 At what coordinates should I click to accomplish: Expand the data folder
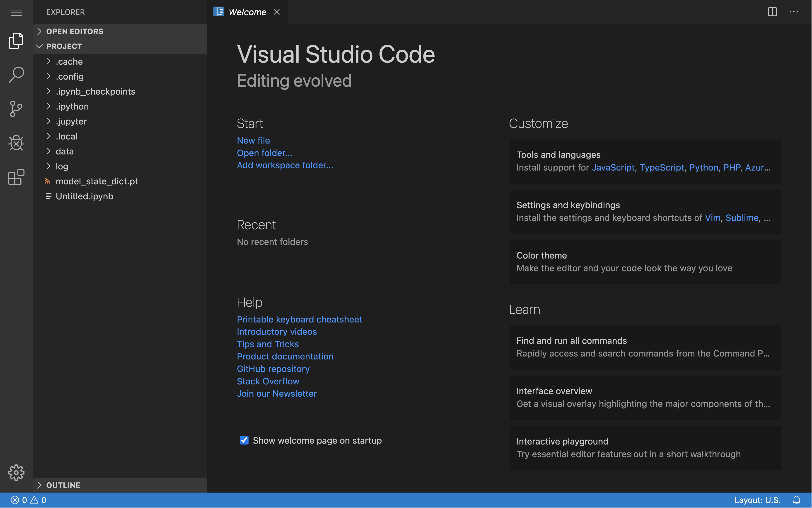pos(119,151)
